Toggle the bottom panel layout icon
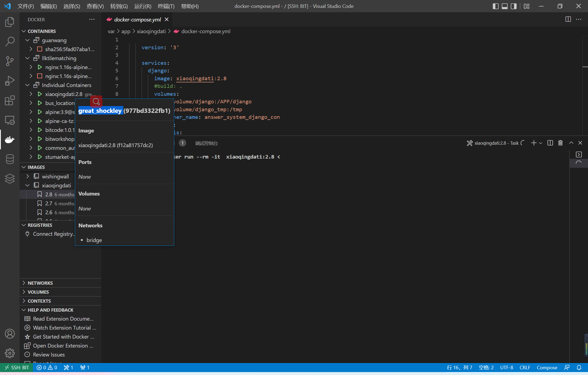The height and width of the screenshot is (375, 588). (x=505, y=6)
